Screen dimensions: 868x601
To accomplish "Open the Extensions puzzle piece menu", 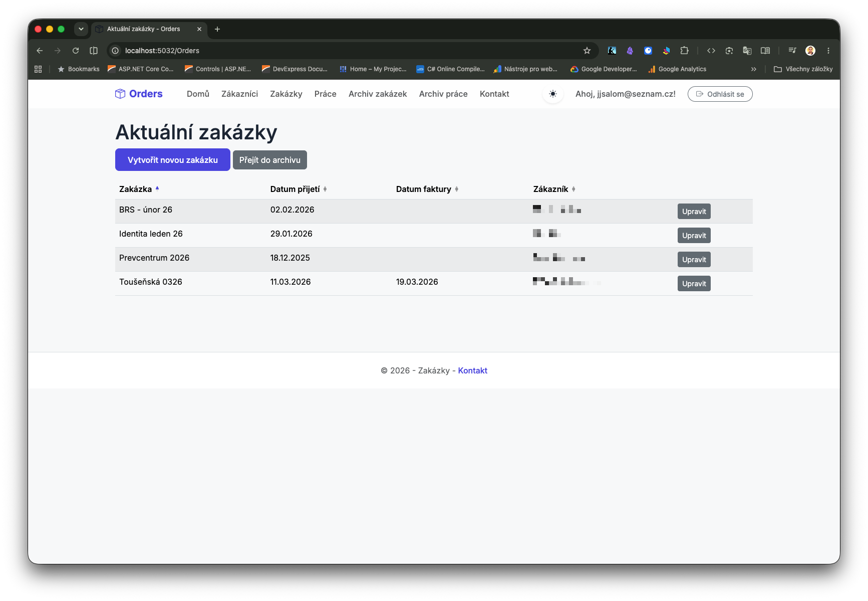I will click(684, 51).
